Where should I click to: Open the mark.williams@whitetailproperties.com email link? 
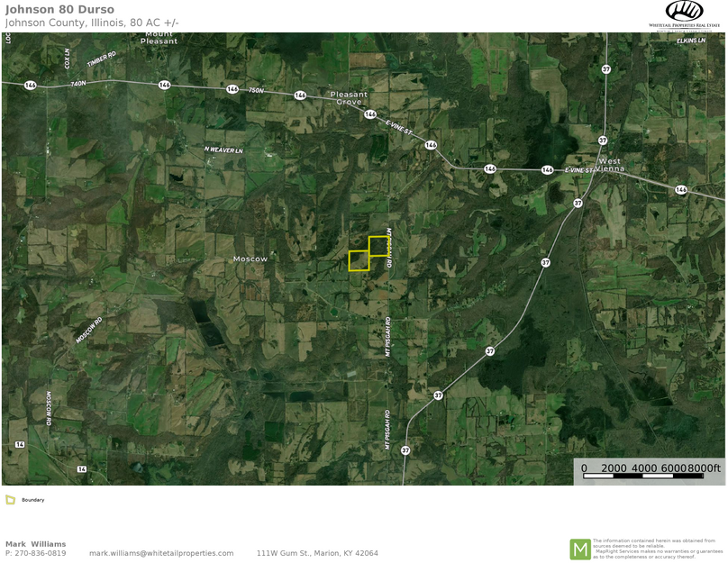(161, 553)
